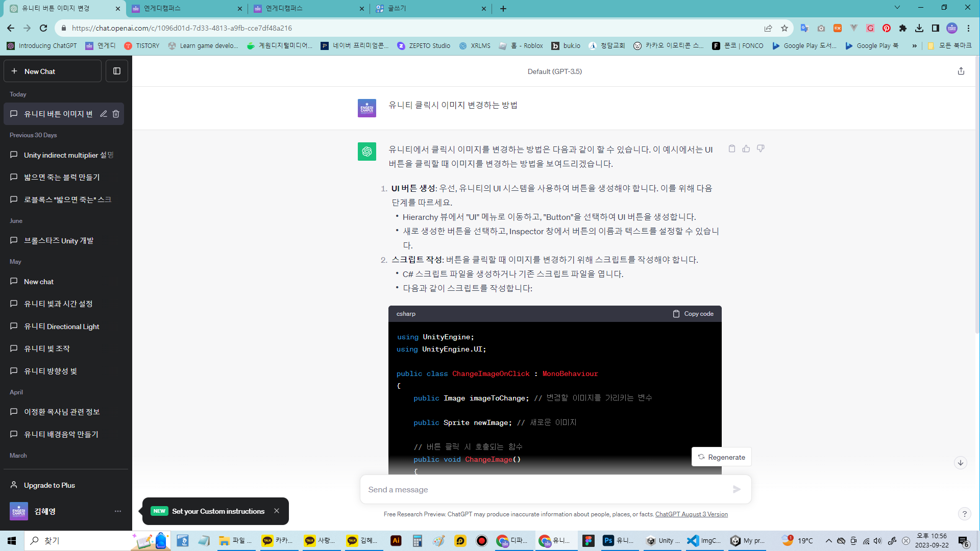980x551 pixels.
Task: Go back to the previous page
Action: coord(11,28)
